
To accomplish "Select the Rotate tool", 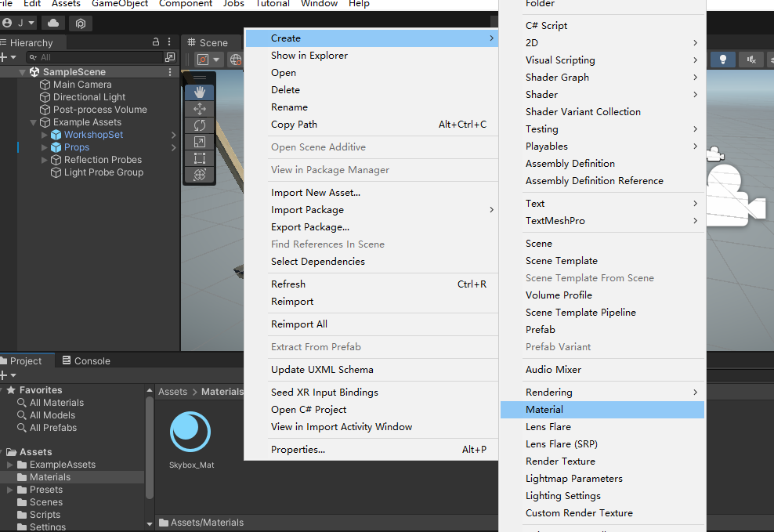I will coord(200,125).
